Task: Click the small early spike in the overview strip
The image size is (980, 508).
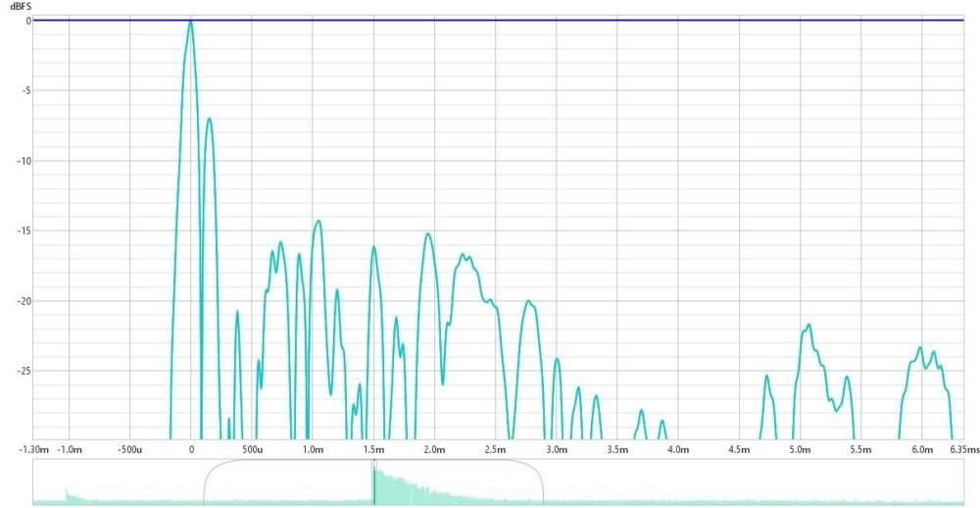Action: [67, 495]
